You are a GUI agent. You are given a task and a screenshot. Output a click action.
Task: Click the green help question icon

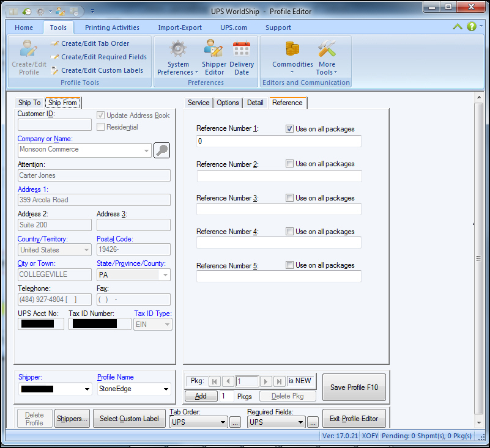[472, 26]
